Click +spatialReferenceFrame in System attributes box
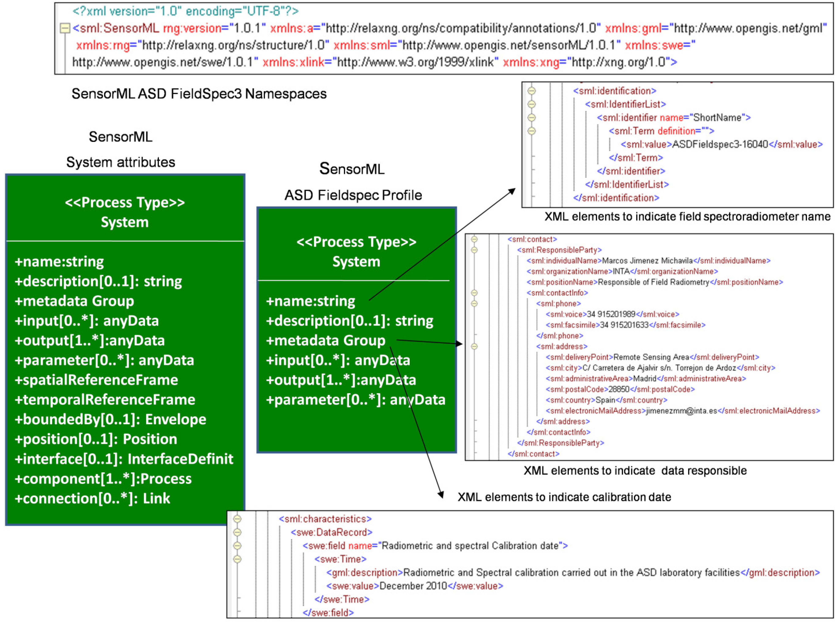This screenshot has height=624, width=840. pos(96,380)
